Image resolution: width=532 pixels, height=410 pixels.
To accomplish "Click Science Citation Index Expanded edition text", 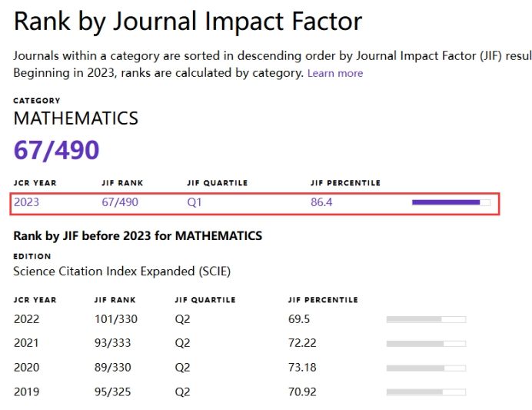I will (x=121, y=272).
